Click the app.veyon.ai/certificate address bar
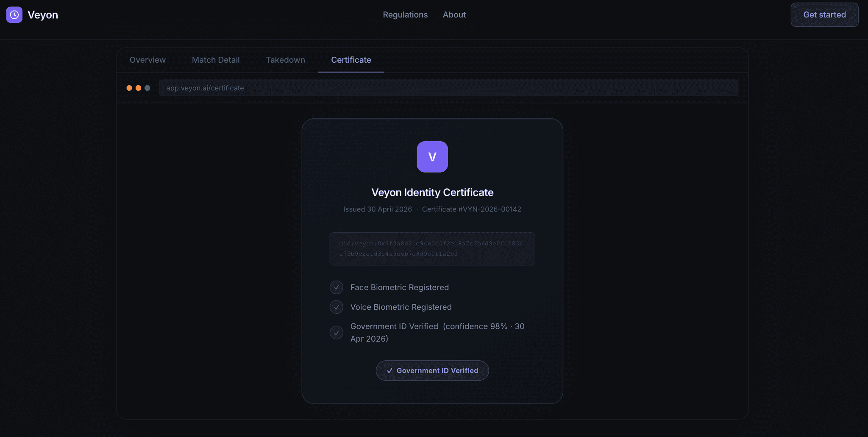The width and height of the screenshot is (868, 437). [448, 88]
